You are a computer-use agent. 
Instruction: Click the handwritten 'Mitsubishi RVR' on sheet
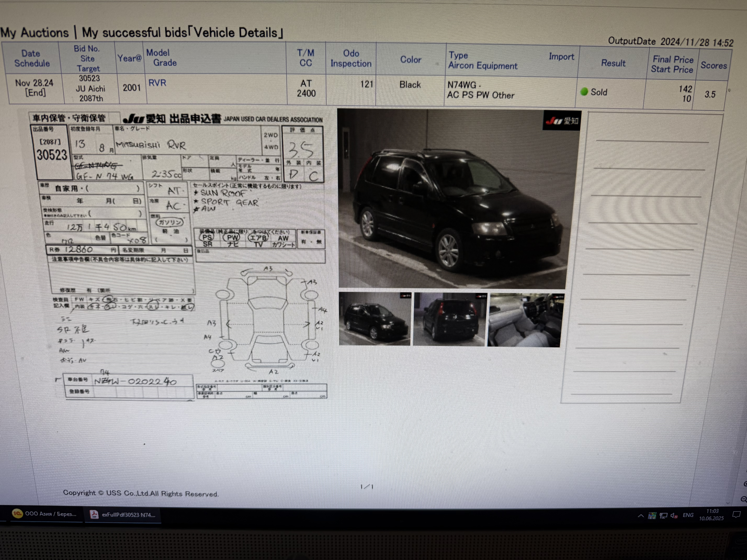pos(151,145)
